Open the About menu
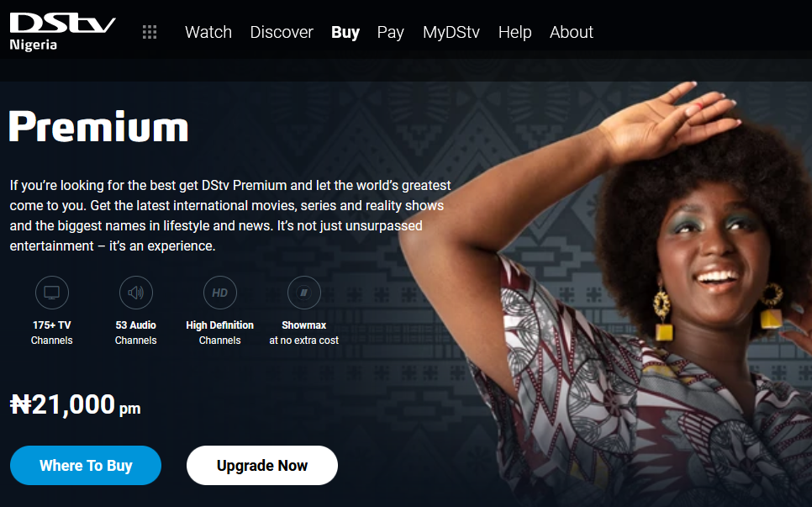 pyautogui.click(x=572, y=32)
